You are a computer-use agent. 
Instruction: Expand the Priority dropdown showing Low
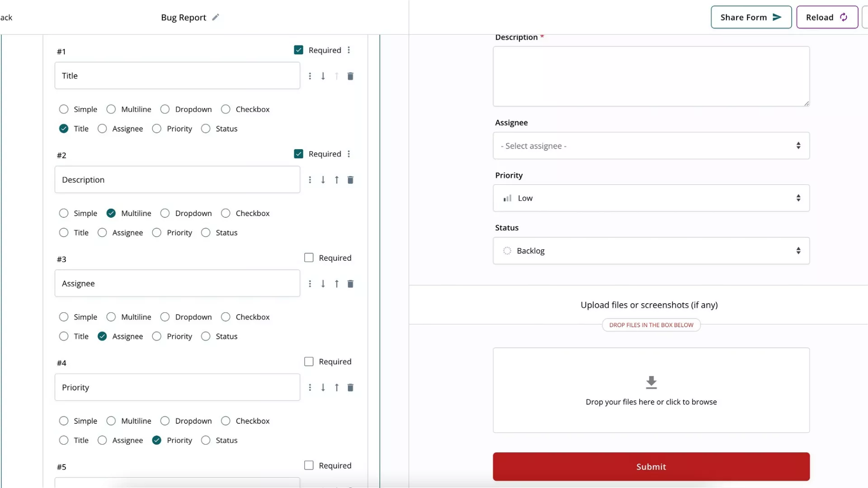pos(651,198)
